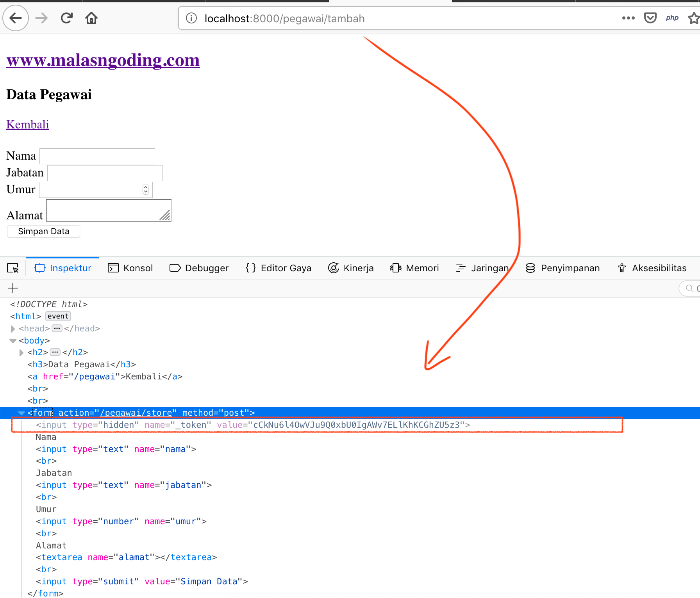This screenshot has height=598, width=700.
Task: Open the Jaringan panel
Action: [x=490, y=268]
